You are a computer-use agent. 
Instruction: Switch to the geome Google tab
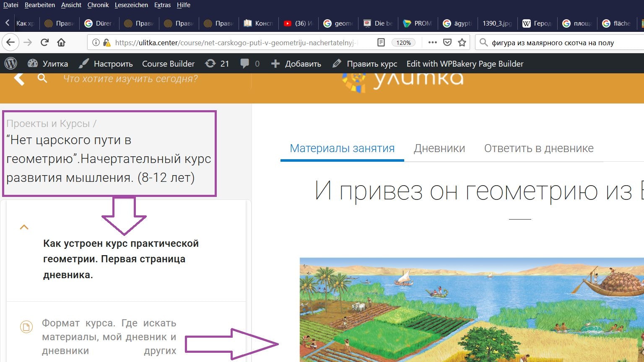click(x=338, y=23)
